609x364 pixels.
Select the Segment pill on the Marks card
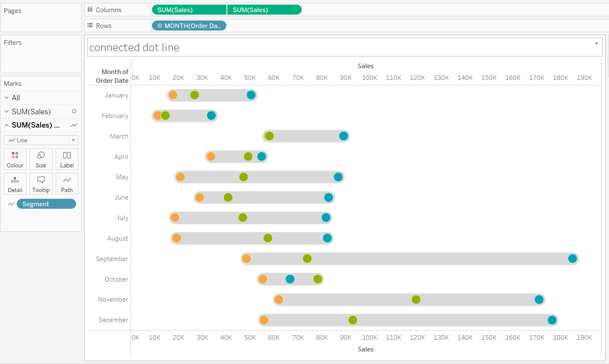tap(46, 204)
